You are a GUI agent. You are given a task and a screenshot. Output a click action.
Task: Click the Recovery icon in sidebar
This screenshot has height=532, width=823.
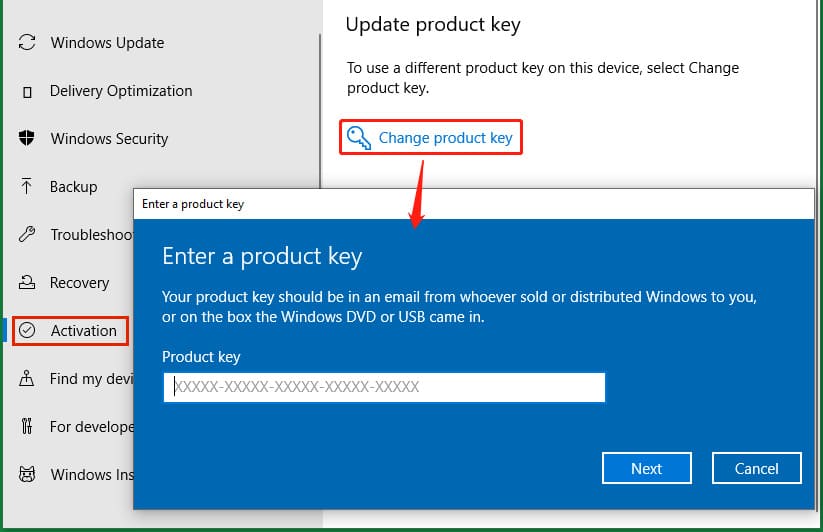(28, 283)
